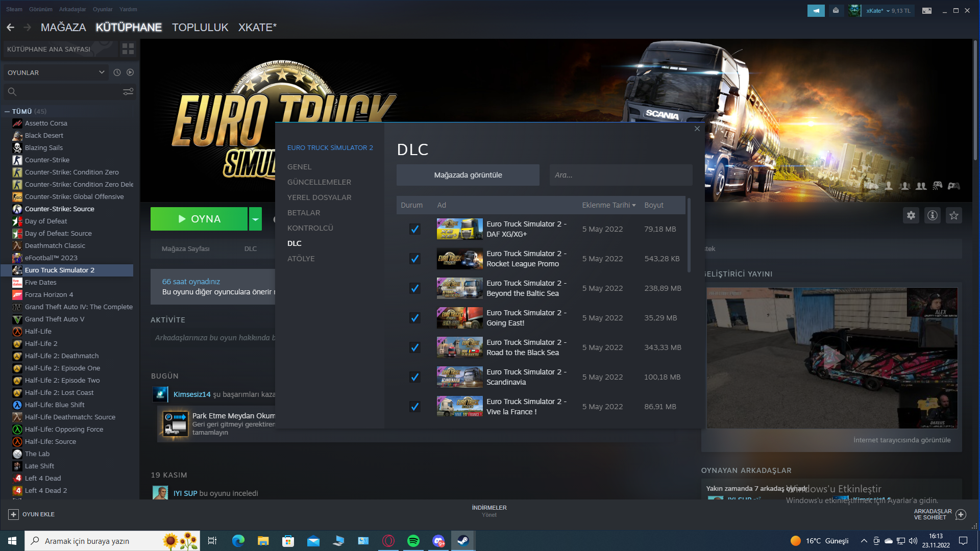Select KONTROLCÜ in properties sidebar

pyautogui.click(x=310, y=228)
